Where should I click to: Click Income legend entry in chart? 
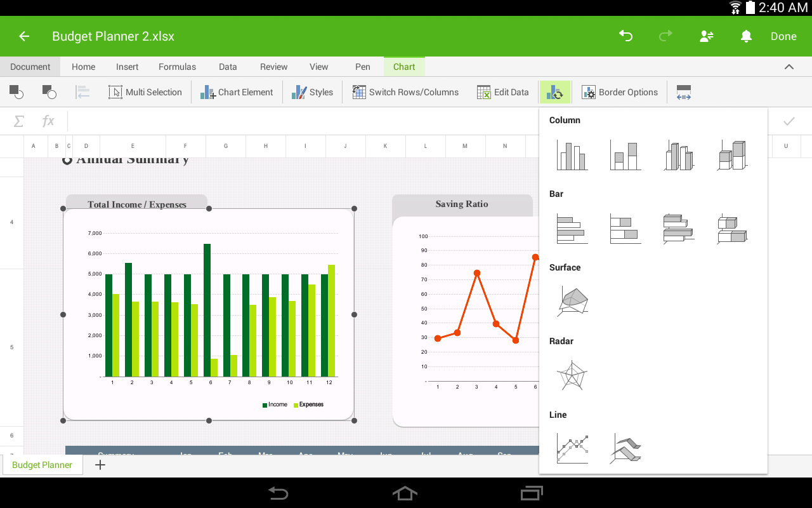[x=275, y=404]
